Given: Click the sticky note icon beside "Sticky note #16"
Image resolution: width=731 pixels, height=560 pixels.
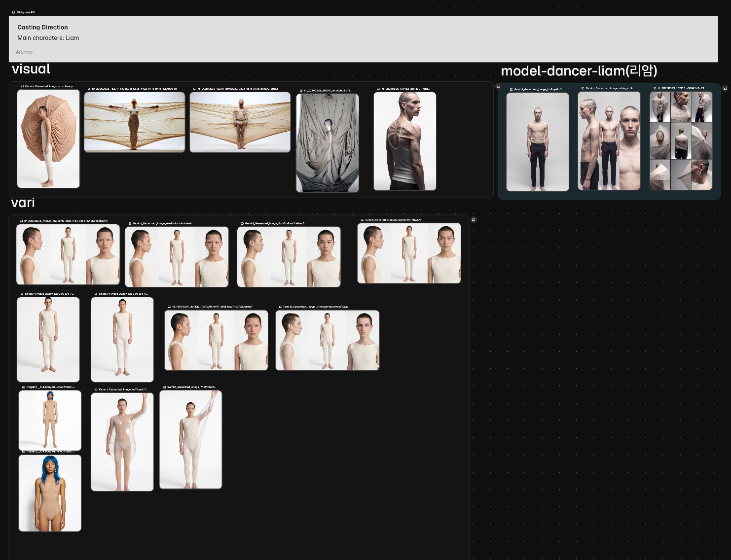Looking at the screenshot, I should [x=13, y=12].
